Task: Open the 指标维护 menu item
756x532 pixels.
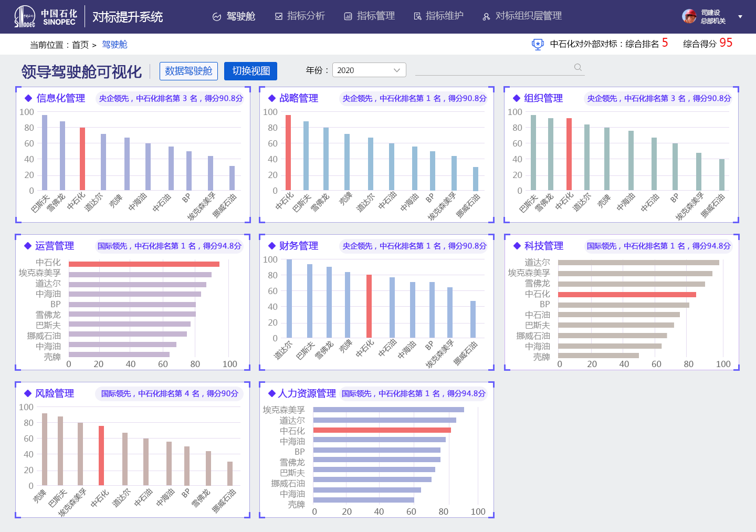Action: pyautogui.click(x=439, y=16)
